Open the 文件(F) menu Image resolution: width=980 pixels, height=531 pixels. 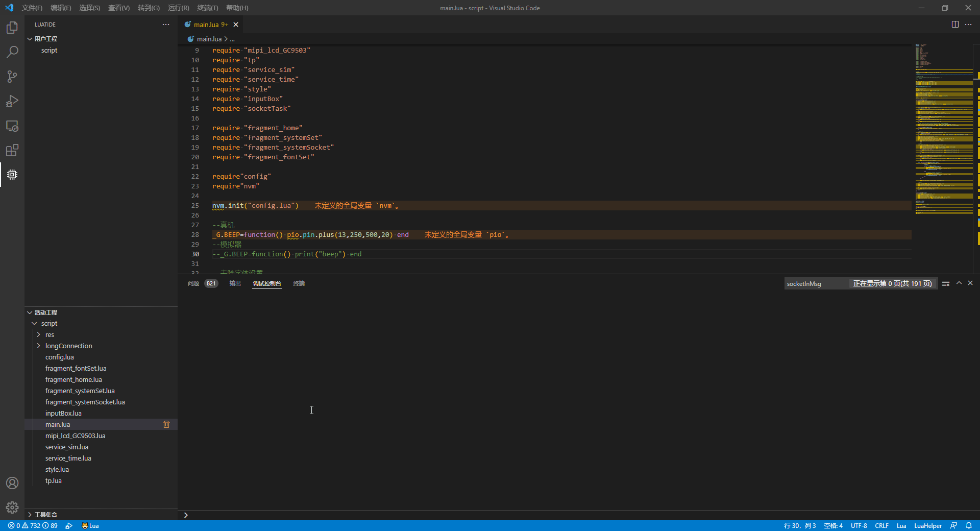coord(32,8)
